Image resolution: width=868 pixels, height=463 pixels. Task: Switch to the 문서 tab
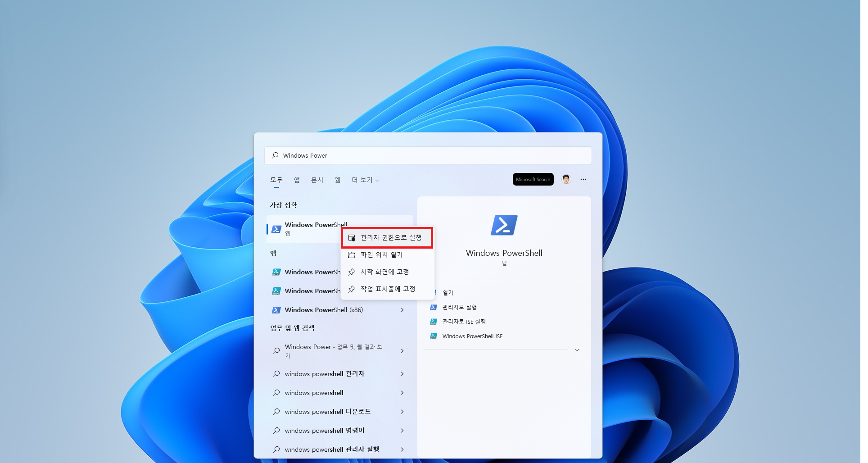[317, 180]
